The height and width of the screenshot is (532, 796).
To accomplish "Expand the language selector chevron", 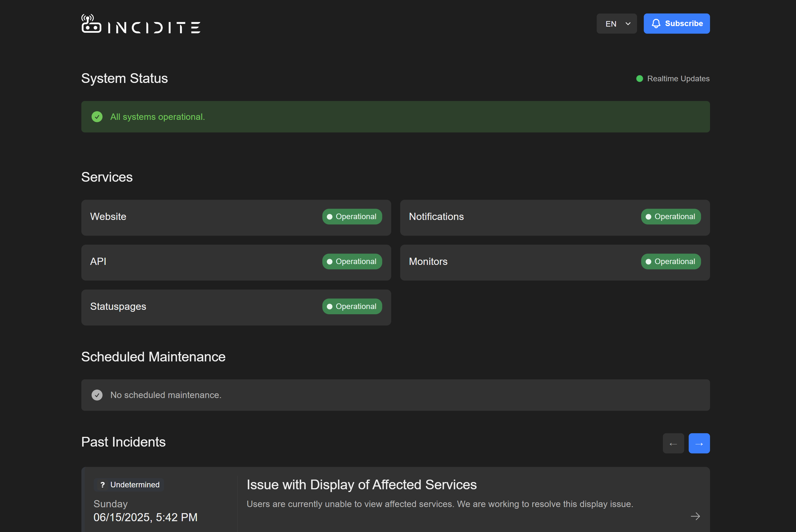I will pos(627,23).
